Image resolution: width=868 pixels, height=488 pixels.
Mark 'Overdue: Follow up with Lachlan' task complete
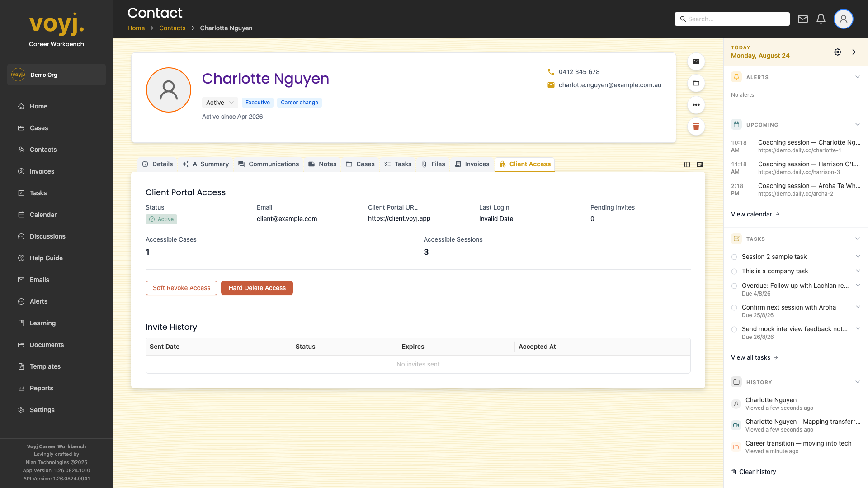[x=734, y=286]
